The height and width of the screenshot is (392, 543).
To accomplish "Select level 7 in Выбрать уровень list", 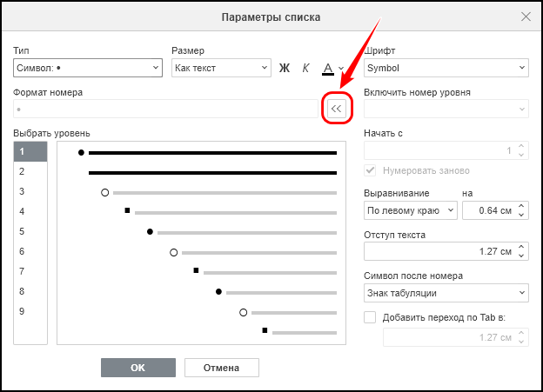I will click(30, 271).
